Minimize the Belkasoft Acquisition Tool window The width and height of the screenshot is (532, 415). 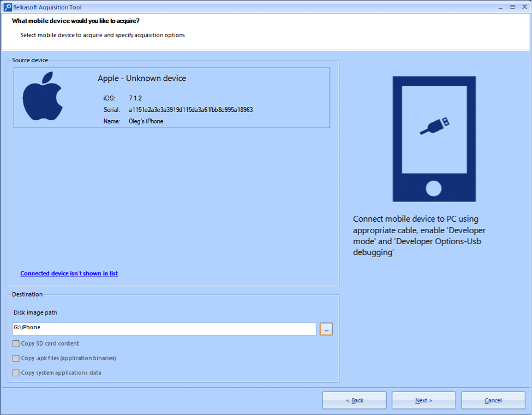500,7
